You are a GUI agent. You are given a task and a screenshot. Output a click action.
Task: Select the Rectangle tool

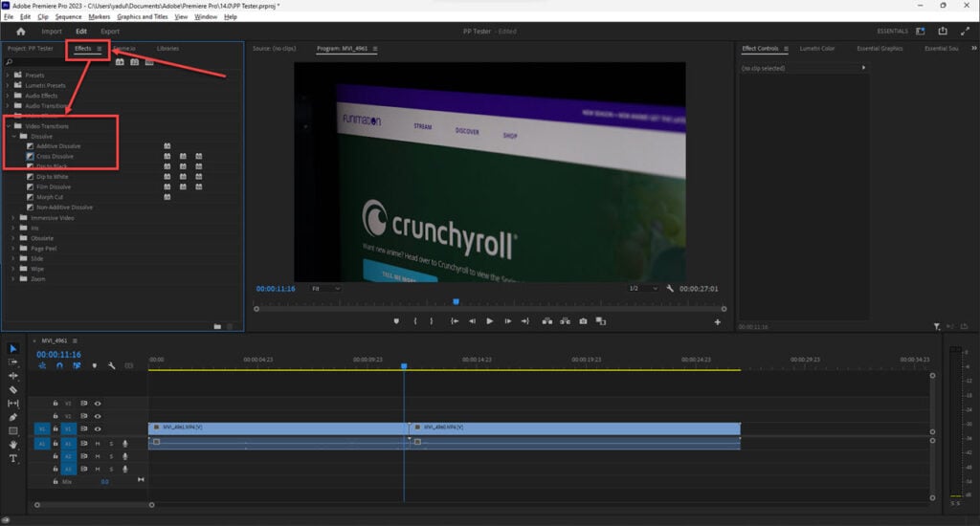point(13,431)
